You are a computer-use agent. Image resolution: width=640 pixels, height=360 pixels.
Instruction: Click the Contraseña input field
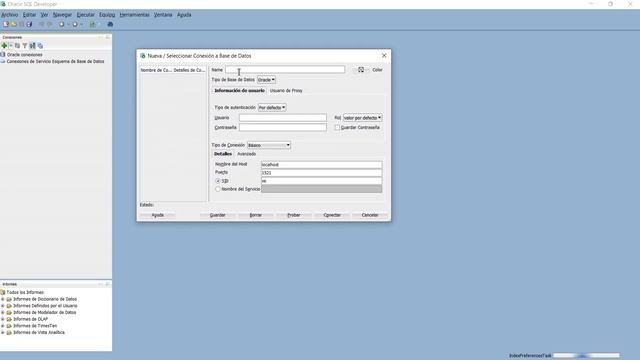point(283,128)
